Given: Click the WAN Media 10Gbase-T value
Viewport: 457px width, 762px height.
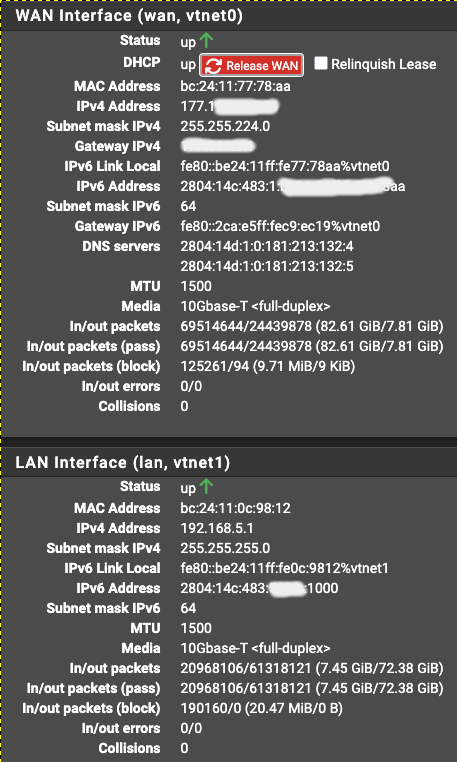Looking at the screenshot, I should click(x=255, y=307).
